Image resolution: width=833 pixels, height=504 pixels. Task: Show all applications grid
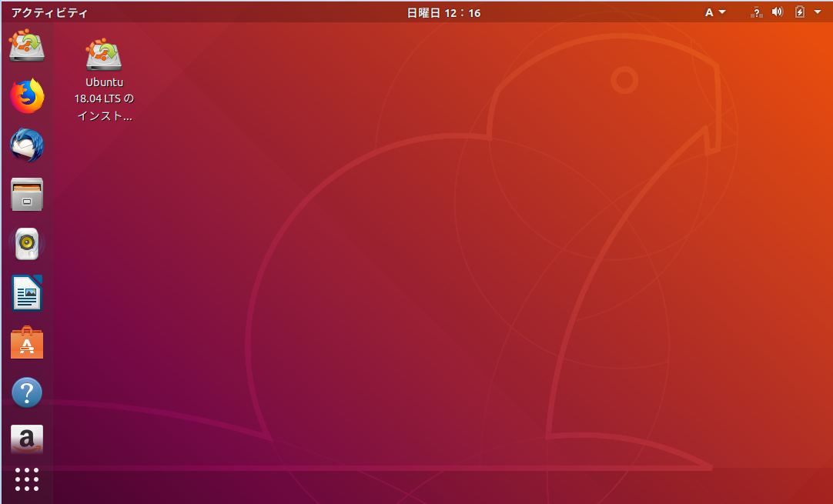tap(27, 479)
